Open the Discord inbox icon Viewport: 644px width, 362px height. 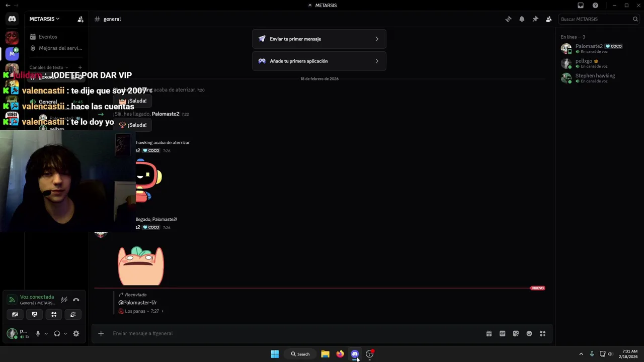tap(581, 6)
